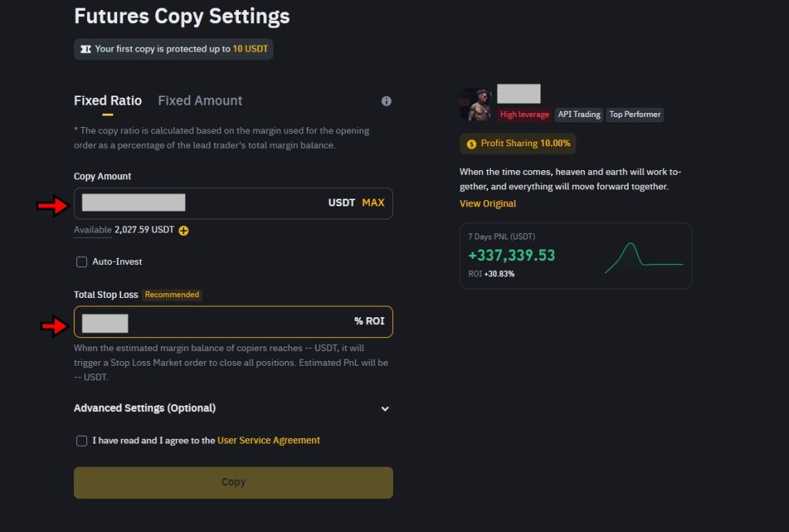Click the plus icon next to Available balance
Screen dimensions: 789x532
click(184, 230)
